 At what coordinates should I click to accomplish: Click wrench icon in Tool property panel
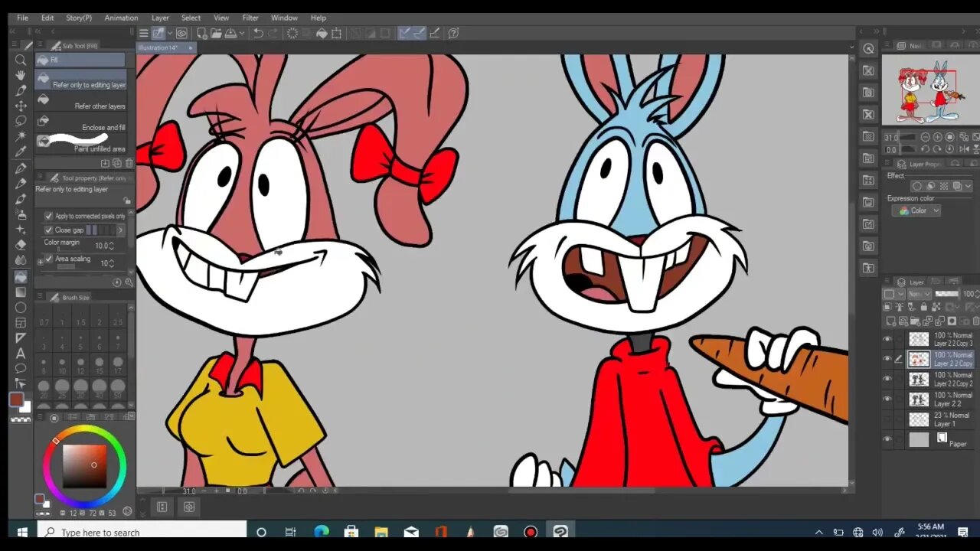pyautogui.click(x=129, y=282)
